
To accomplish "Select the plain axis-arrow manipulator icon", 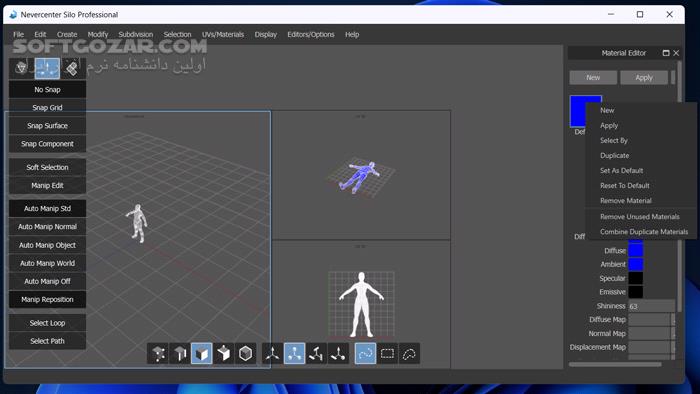I will point(272,354).
